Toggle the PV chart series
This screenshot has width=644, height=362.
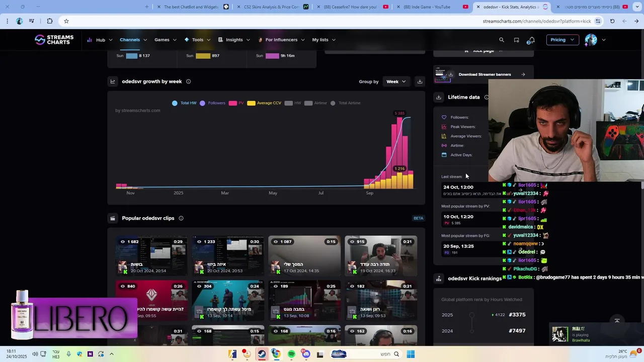click(236, 103)
